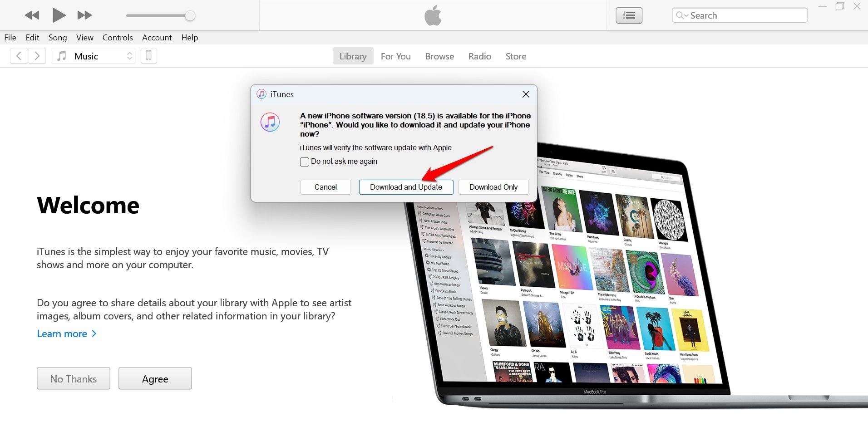Click Agree to share library details
The image size is (868, 446).
coord(155,378)
